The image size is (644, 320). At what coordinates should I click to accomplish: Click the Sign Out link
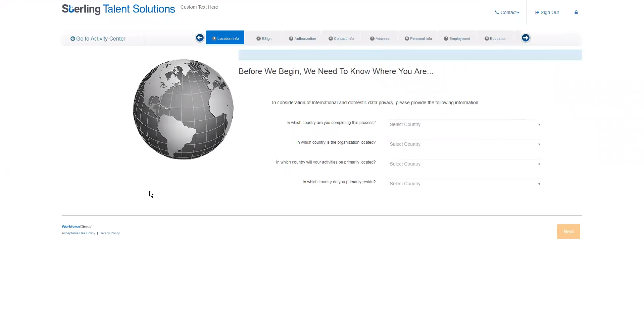tap(547, 12)
